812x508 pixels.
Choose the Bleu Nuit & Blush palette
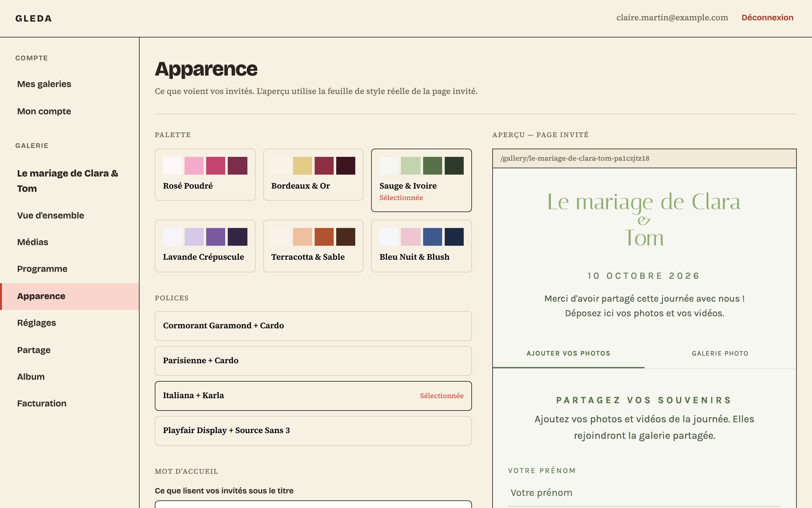[422, 246]
